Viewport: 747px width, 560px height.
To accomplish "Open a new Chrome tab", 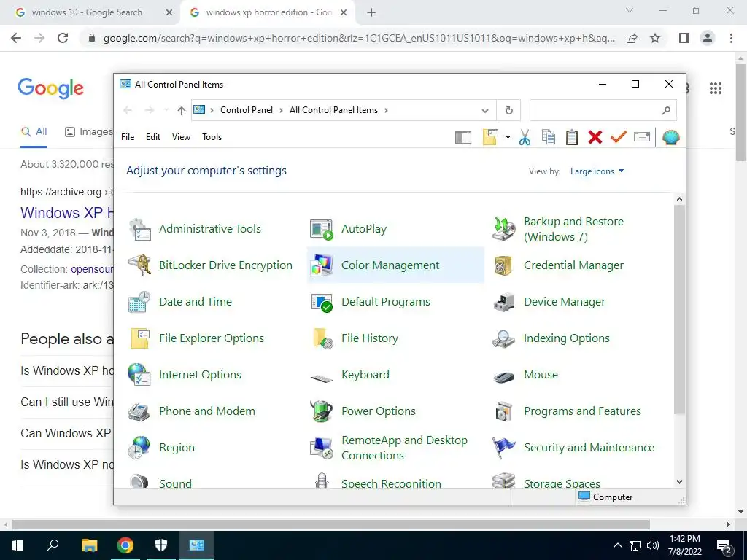I will tap(371, 13).
